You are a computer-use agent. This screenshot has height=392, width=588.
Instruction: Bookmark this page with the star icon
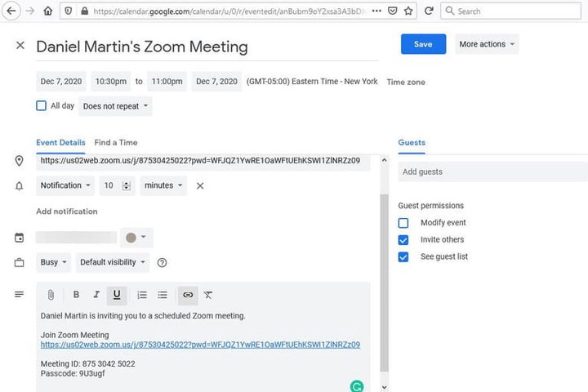pyautogui.click(x=408, y=11)
